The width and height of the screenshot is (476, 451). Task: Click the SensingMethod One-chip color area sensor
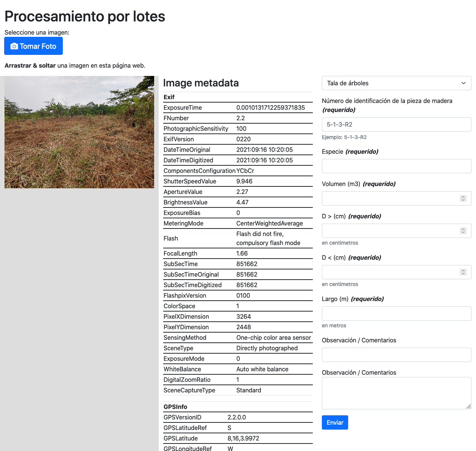pos(273,337)
